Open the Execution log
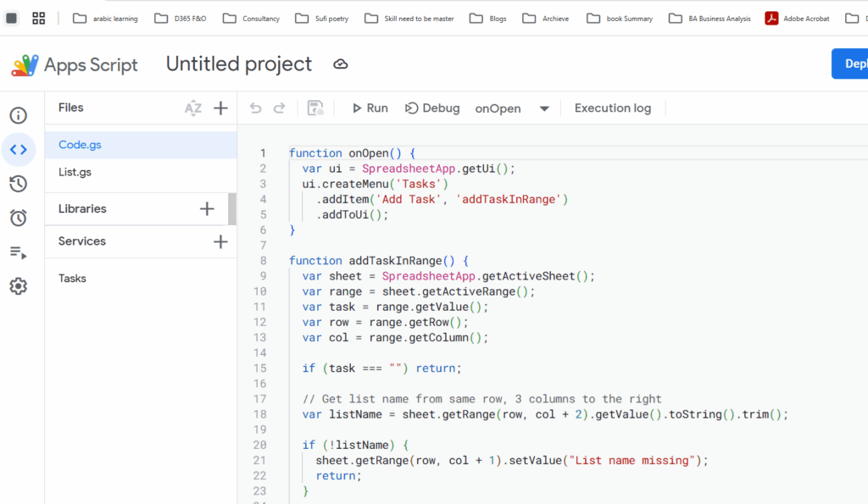The height and width of the screenshot is (504, 868). tap(612, 108)
